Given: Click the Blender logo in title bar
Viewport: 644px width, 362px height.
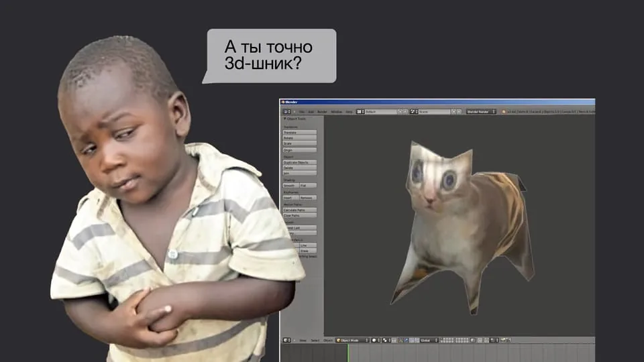Looking at the screenshot, I should (283, 102).
